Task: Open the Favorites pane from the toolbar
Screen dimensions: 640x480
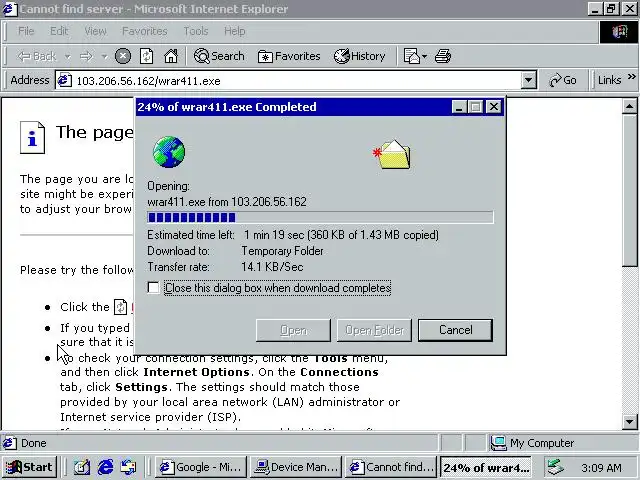Action: [x=289, y=56]
